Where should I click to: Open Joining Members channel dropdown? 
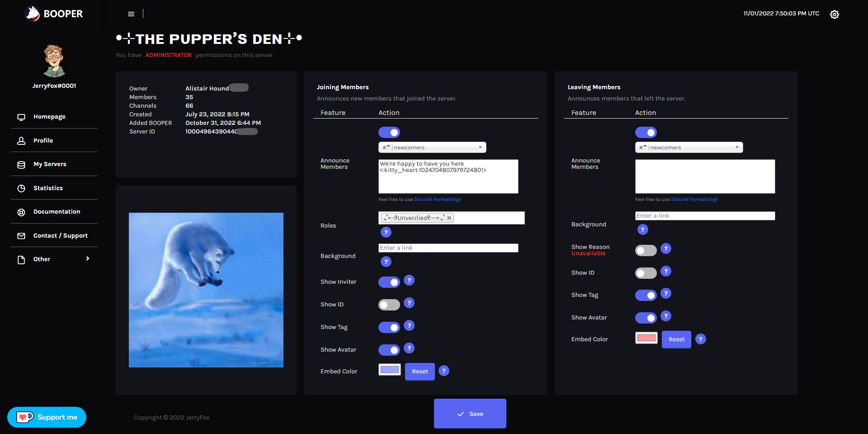(x=432, y=148)
